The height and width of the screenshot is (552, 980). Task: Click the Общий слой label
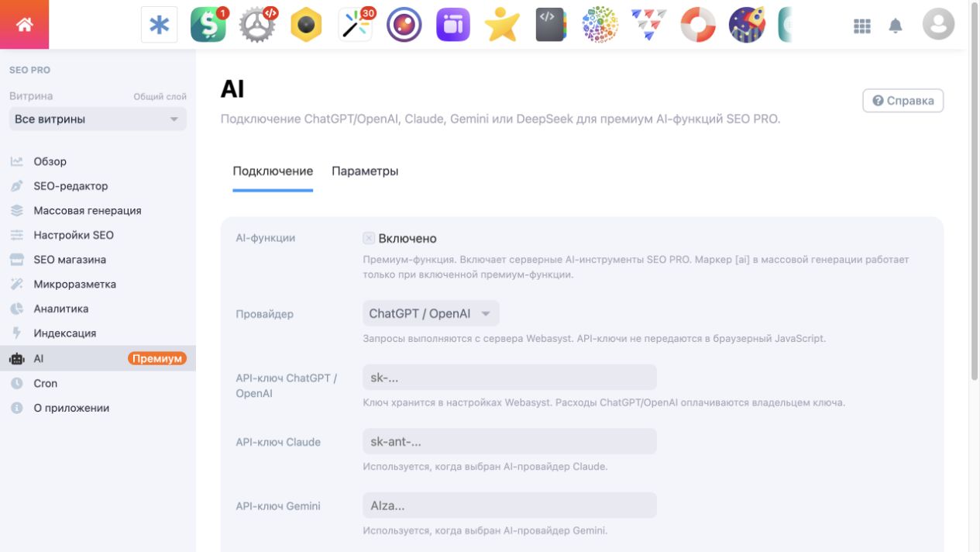[160, 97]
